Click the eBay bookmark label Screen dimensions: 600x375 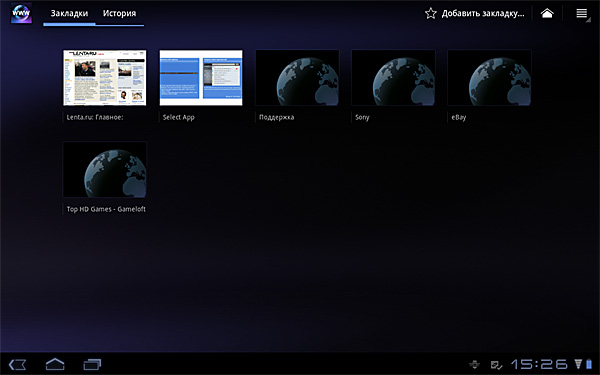tap(458, 117)
